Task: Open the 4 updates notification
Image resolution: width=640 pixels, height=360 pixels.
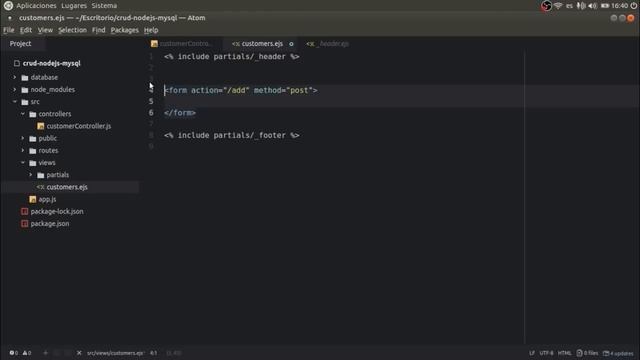Action: point(618,353)
